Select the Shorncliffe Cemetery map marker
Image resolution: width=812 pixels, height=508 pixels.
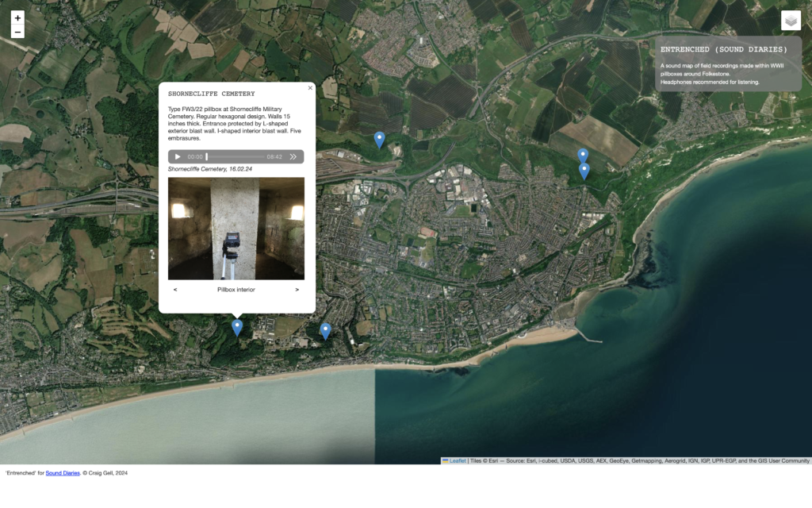click(236, 328)
